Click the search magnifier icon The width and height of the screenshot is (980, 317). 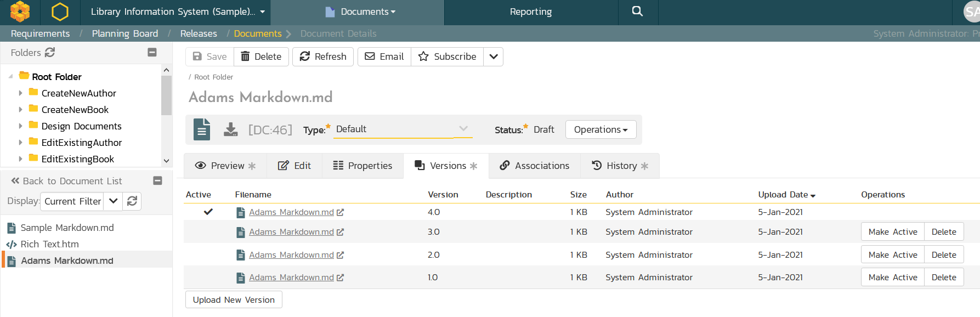point(637,12)
